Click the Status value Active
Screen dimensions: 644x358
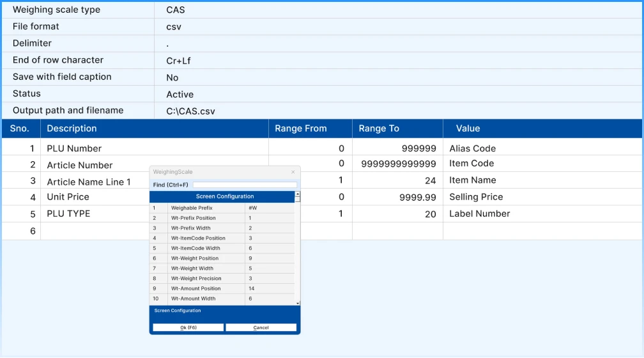point(180,95)
